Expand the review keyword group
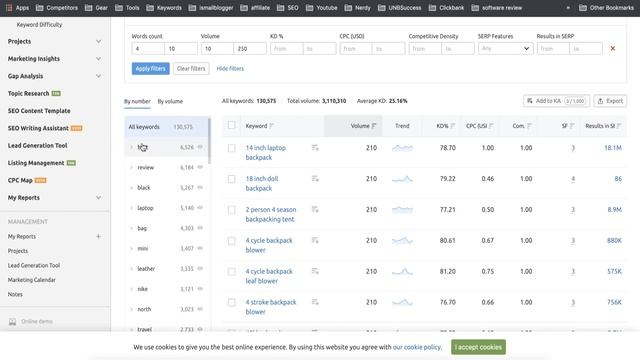Screen dimensions: 640x360 (131, 167)
